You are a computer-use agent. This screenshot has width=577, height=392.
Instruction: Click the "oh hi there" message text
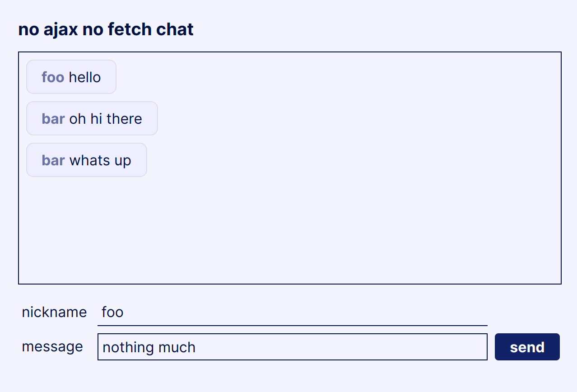tap(106, 119)
